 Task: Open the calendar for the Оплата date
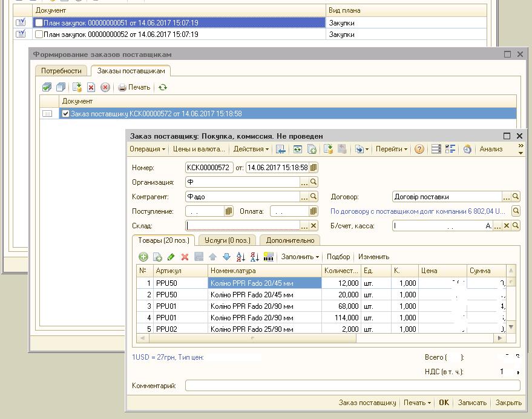(x=314, y=211)
